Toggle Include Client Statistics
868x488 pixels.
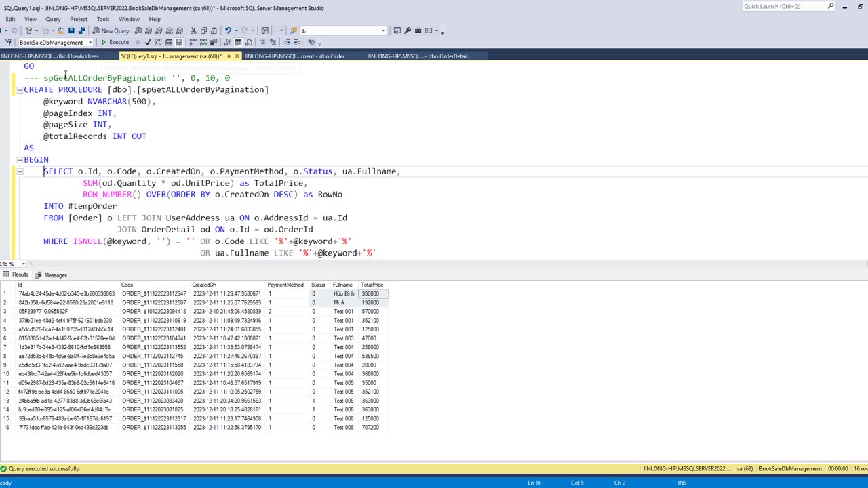coord(213,42)
